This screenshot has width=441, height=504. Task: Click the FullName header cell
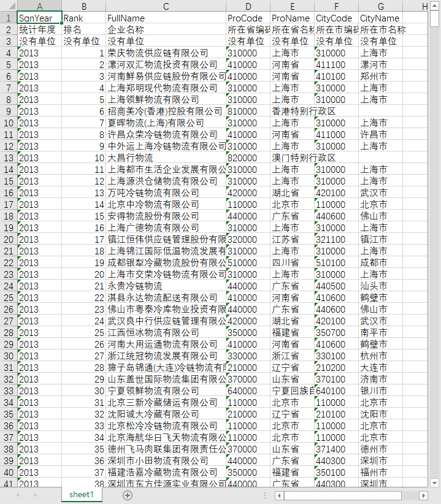(166, 18)
